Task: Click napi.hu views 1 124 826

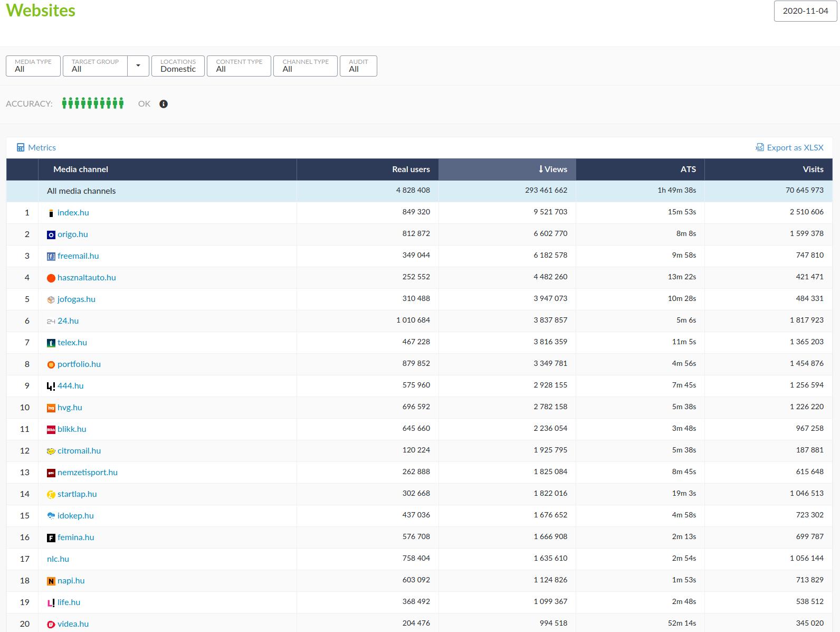Action: point(550,580)
